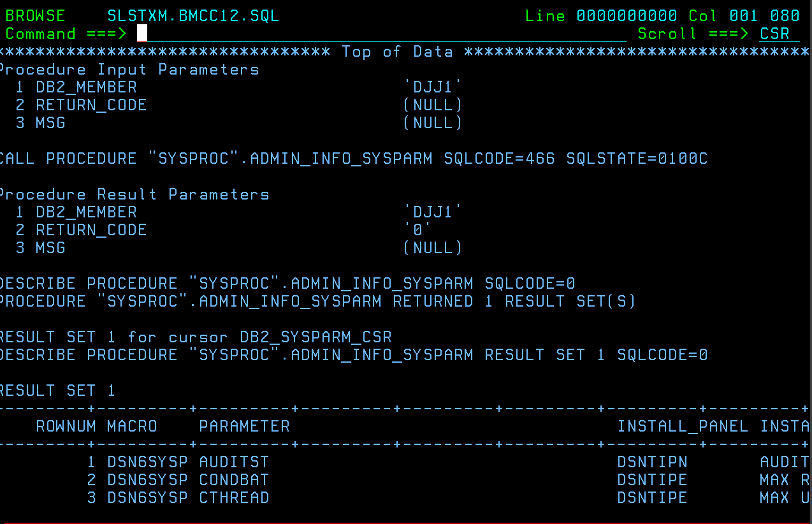Click the INSTALL_PANEL column header
This screenshot has height=524, width=812.
click(x=683, y=426)
